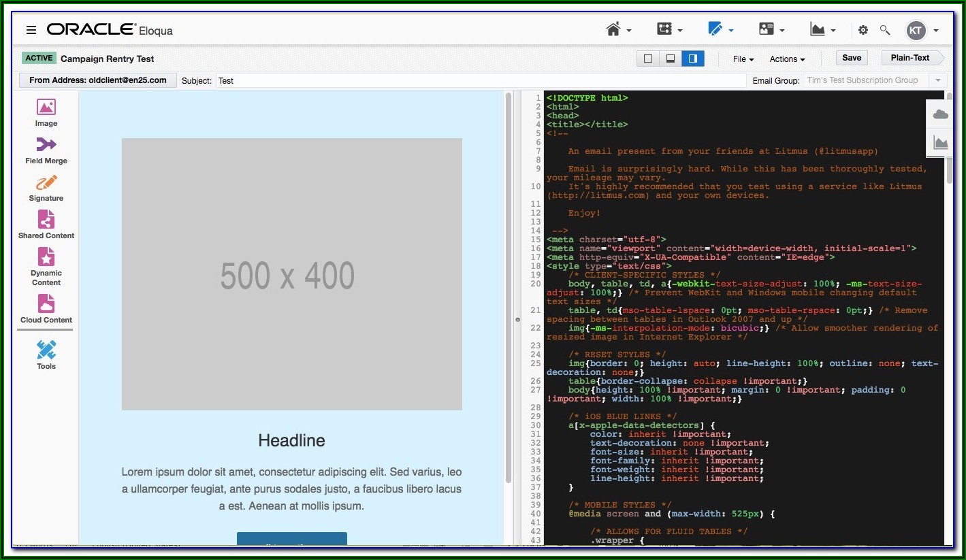Open the Actions menu
966x560 pixels.
coord(787,59)
